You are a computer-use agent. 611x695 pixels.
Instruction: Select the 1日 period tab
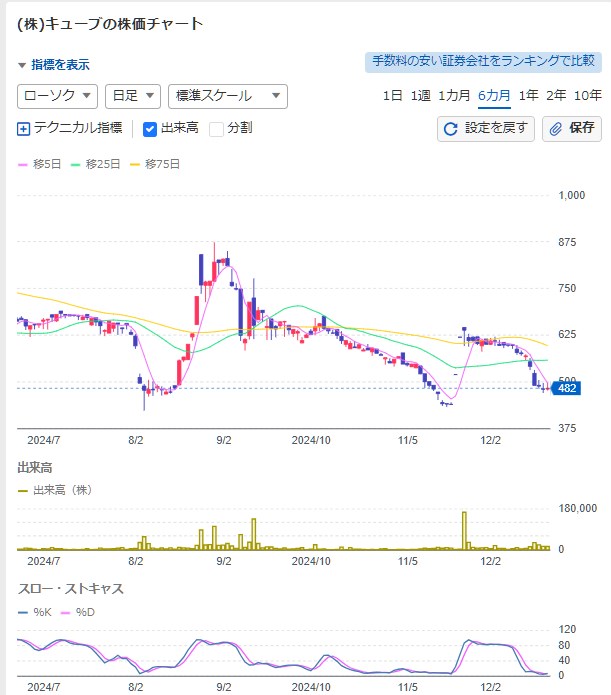point(392,95)
